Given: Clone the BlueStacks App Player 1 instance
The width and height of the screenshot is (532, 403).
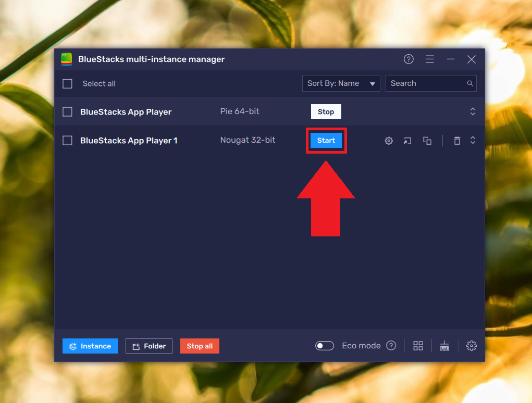Looking at the screenshot, I should coord(427,141).
